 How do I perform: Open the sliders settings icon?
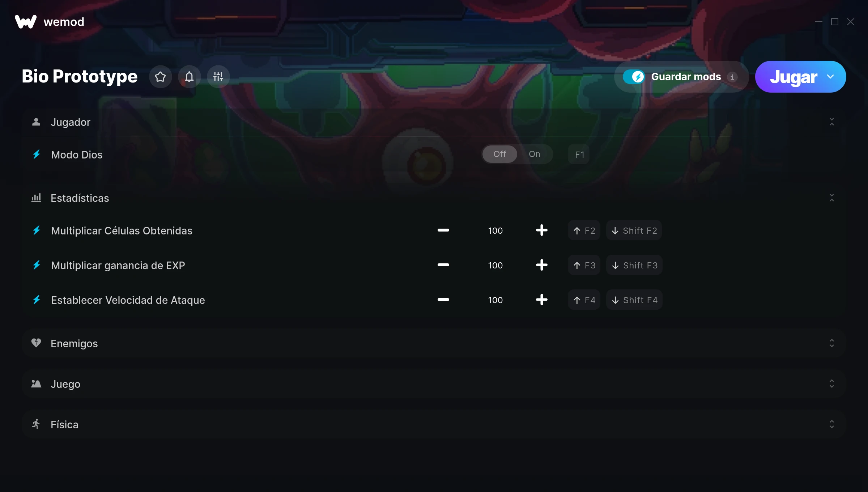point(218,77)
